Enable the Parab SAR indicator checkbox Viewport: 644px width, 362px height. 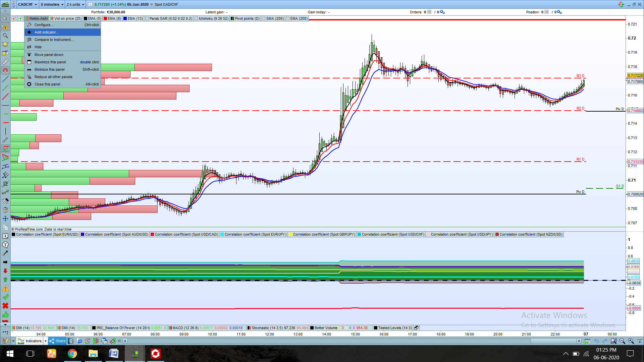[147, 18]
